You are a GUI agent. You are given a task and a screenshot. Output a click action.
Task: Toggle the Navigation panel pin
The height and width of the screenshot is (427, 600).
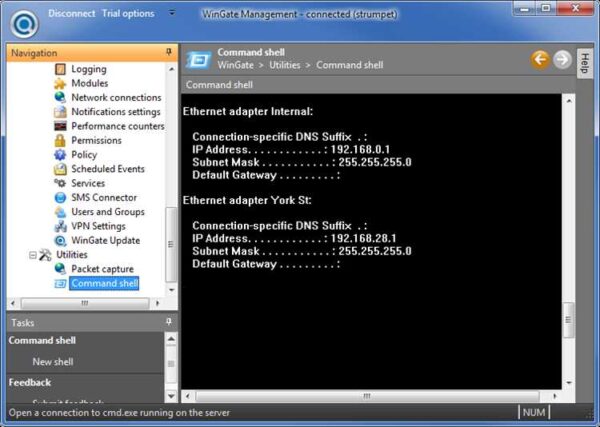click(x=169, y=52)
